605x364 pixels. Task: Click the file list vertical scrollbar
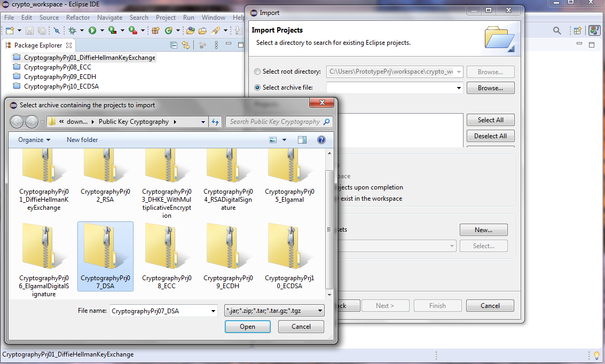click(329, 230)
